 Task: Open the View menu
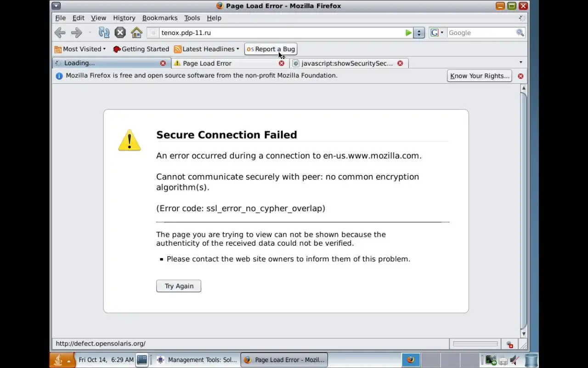coord(98,18)
